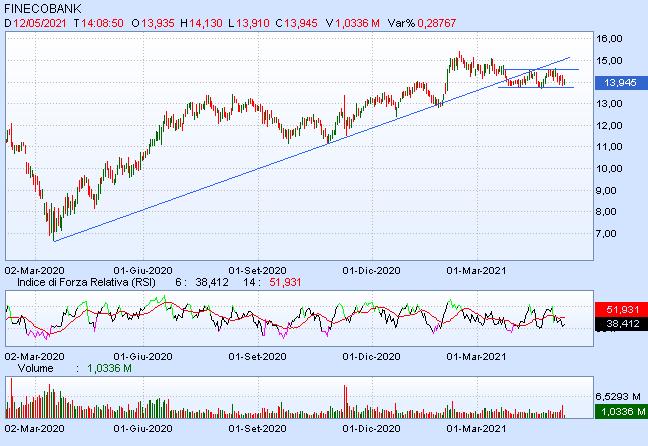This screenshot has height=446, width=648.
Task: Click 01-Set-2020 label under volume panel
Action: point(257,428)
